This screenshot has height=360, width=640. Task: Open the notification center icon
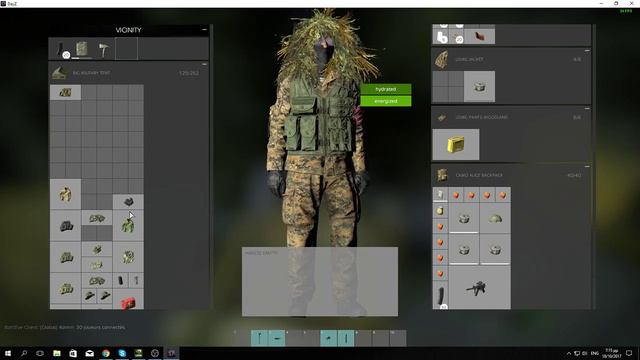click(629, 353)
